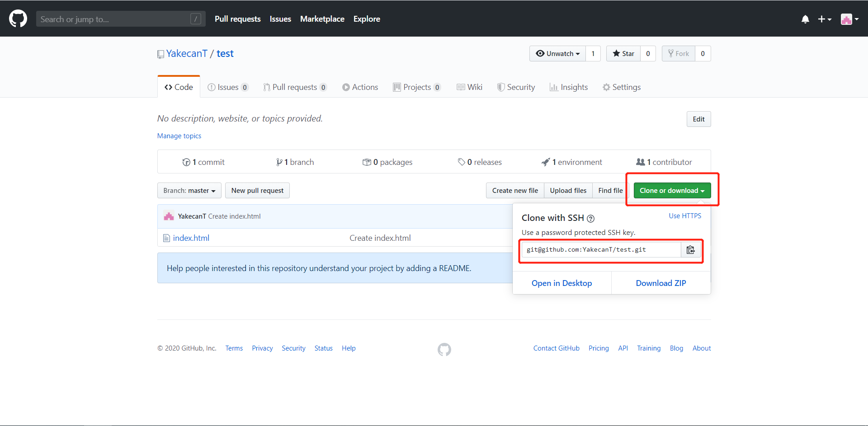The height and width of the screenshot is (426, 868).
Task: Switch to Use HTTPS
Action: coord(685,216)
